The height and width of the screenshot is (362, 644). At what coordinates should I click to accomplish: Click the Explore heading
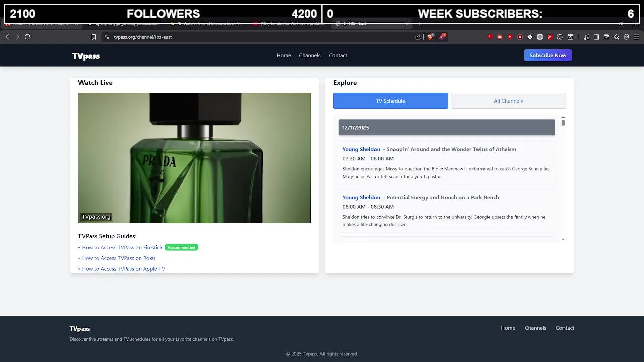click(x=345, y=83)
